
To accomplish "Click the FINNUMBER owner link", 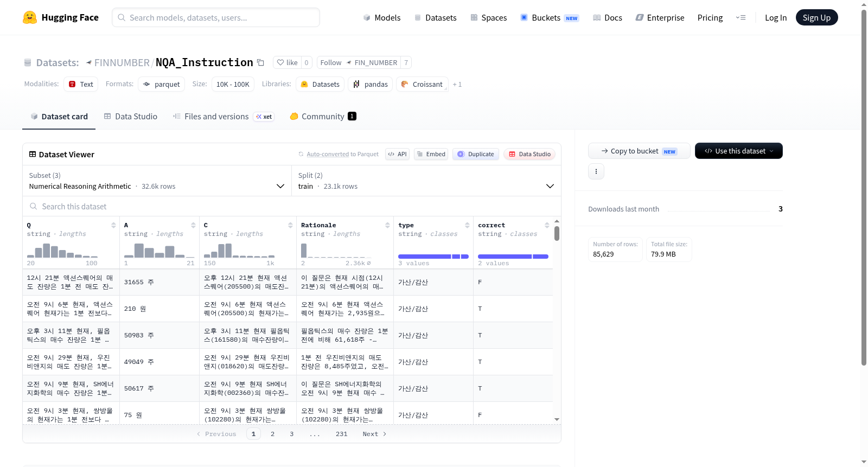I will coord(122,62).
